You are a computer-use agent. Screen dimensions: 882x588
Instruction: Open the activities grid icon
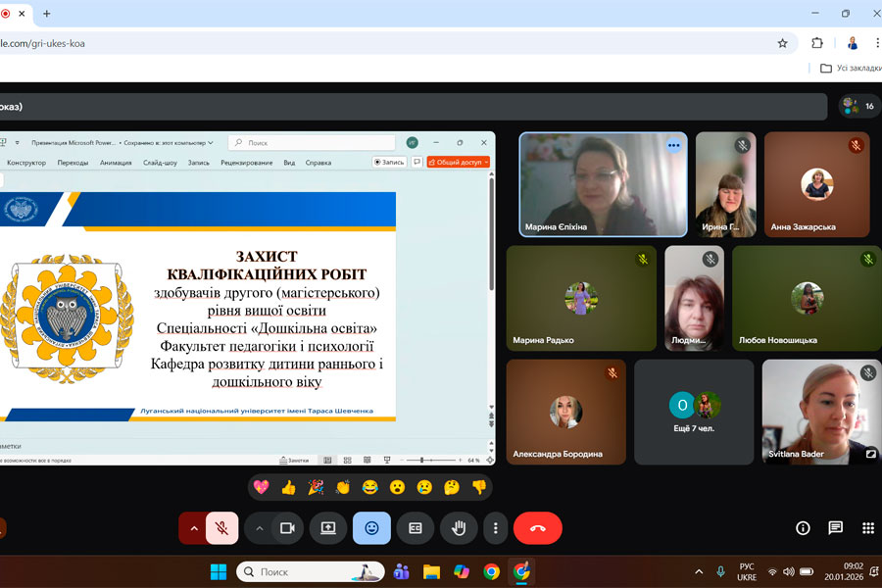pos(868,528)
